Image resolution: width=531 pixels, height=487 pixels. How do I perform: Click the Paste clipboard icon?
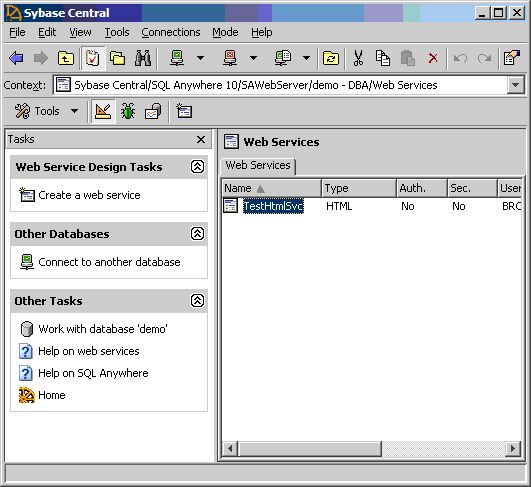[408, 58]
